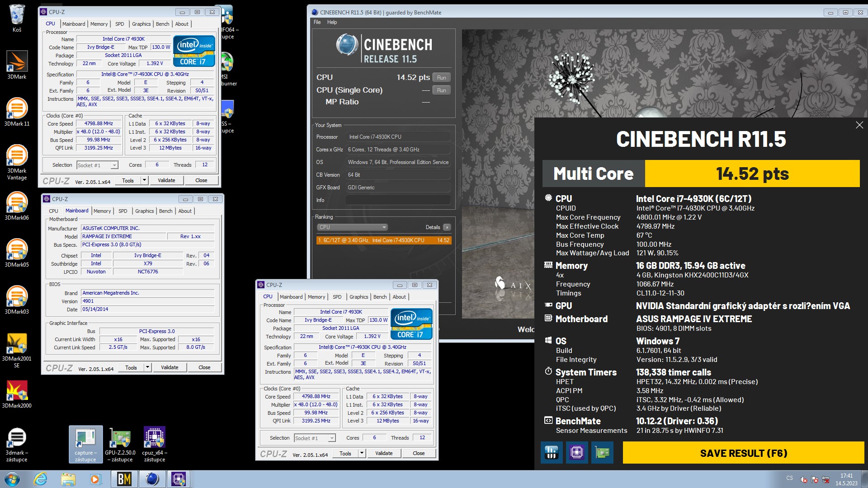Open Windows Media Player from the taskbar
The height and width of the screenshot is (488, 868).
(95, 479)
